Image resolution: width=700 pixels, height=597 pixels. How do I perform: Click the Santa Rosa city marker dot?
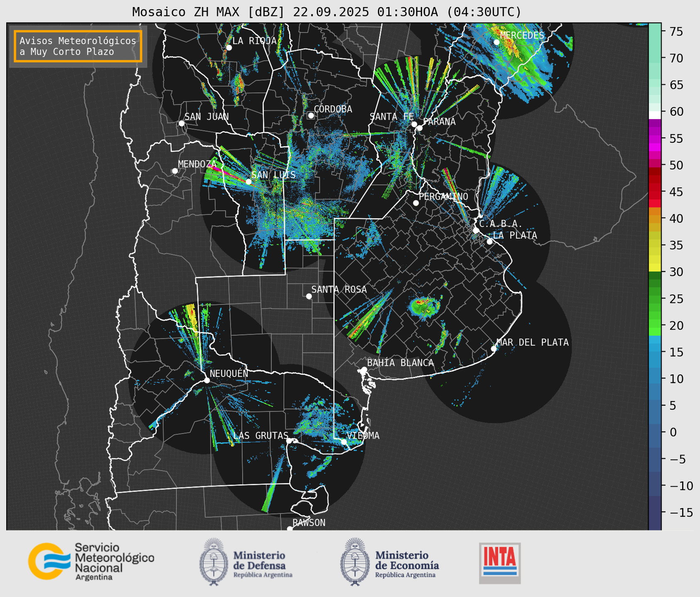point(309,296)
